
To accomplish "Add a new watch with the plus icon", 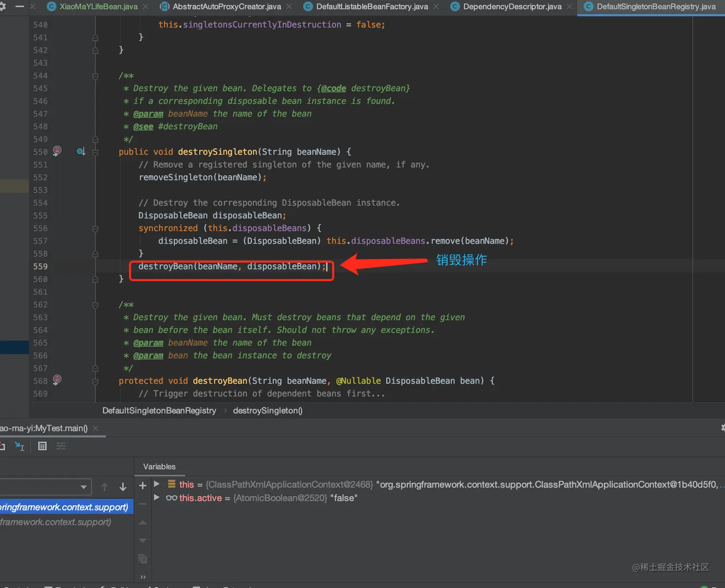I will [x=142, y=485].
